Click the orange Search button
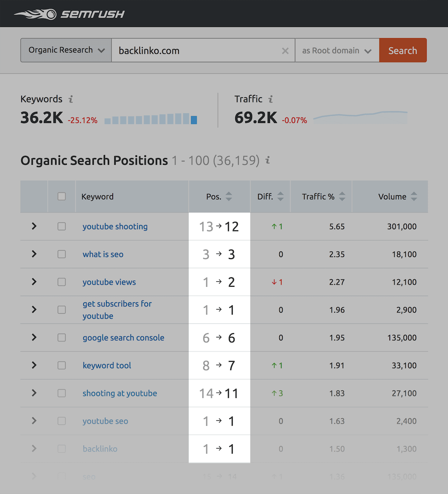 click(x=403, y=50)
